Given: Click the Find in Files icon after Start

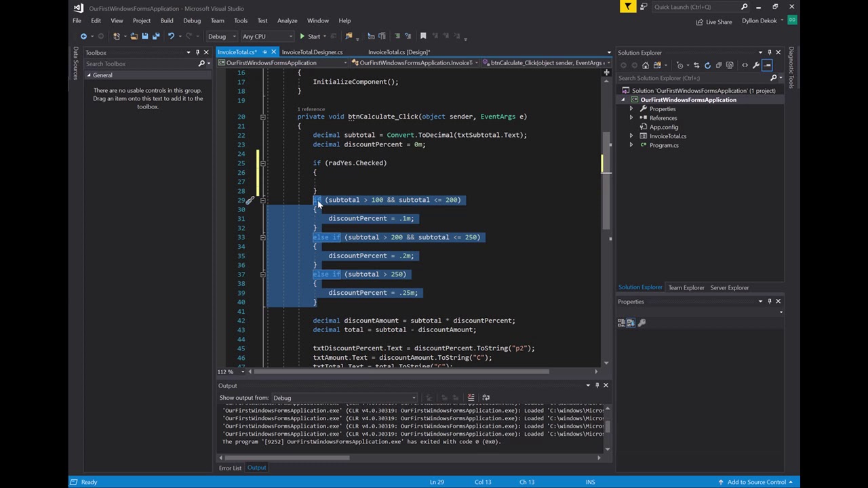Looking at the screenshot, I should point(349,36).
